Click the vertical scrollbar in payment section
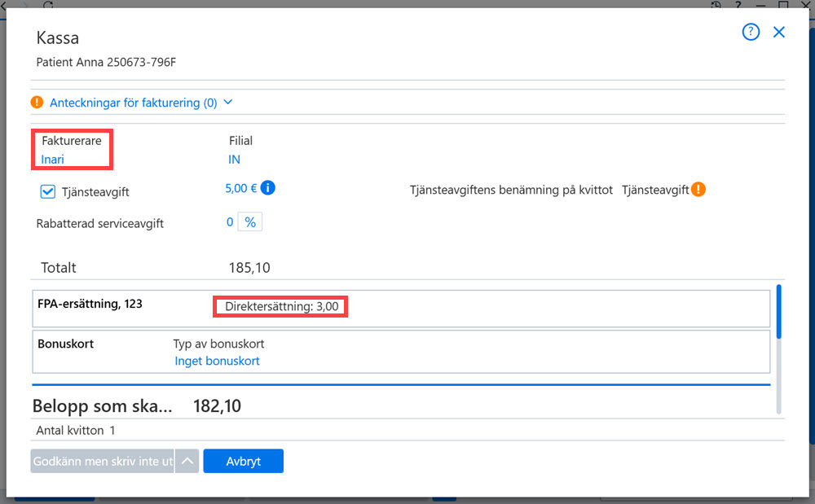Image resolution: width=815 pixels, height=504 pixels. pos(778,348)
